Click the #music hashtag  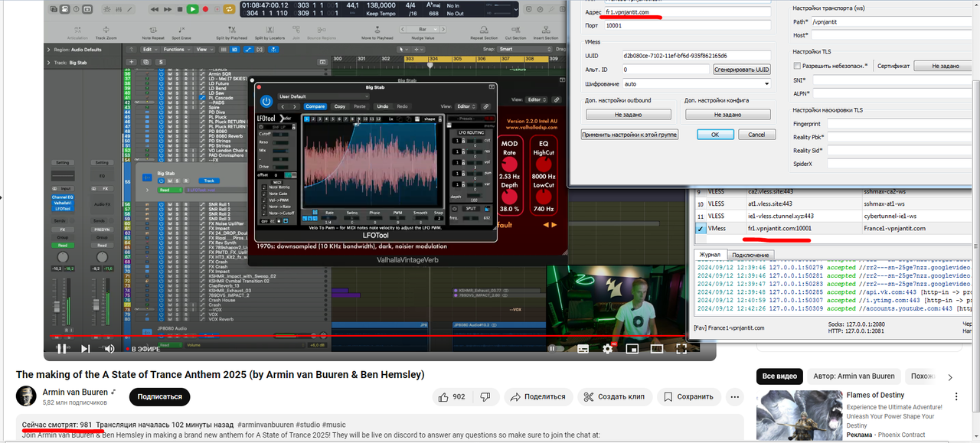click(334, 425)
